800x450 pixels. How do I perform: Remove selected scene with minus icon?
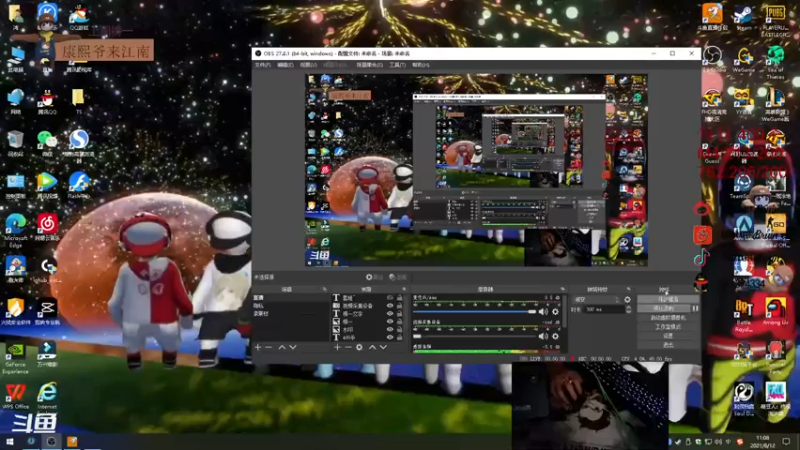[x=269, y=347]
